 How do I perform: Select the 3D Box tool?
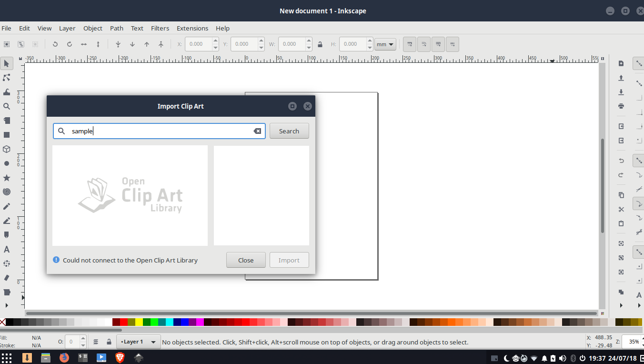[7, 149]
